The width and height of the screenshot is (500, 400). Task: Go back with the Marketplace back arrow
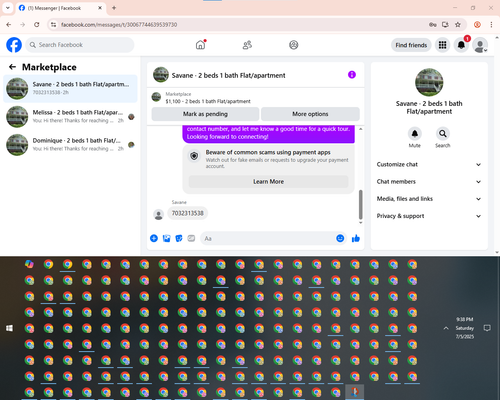pyautogui.click(x=12, y=67)
